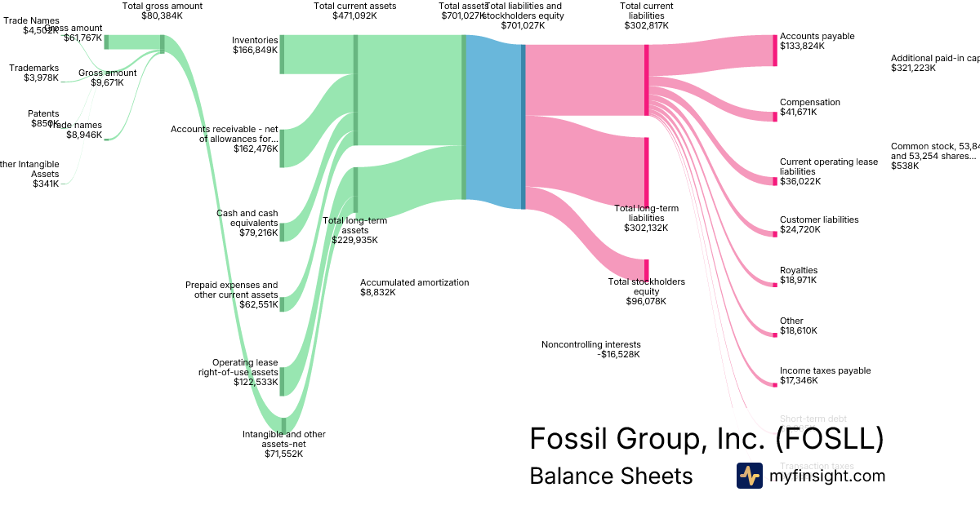Click the Fossil Group, Inc. (FOSLL) title
980x514 pixels.
(x=706, y=439)
